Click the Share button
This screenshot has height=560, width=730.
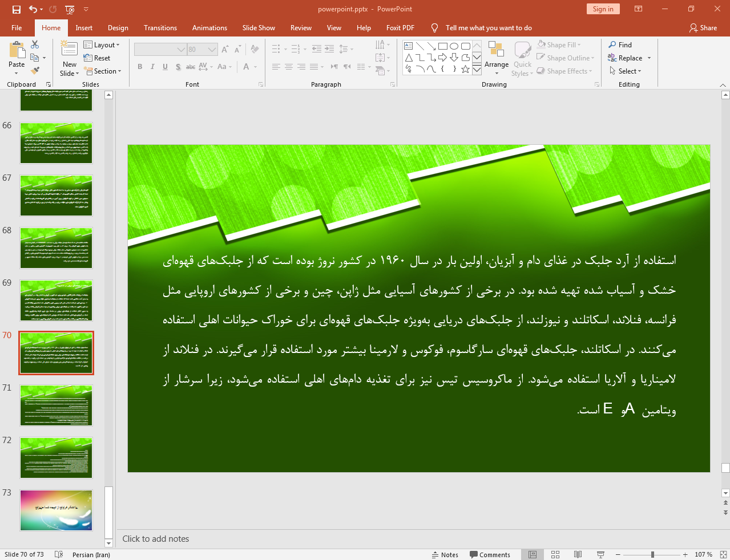tap(703, 28)
